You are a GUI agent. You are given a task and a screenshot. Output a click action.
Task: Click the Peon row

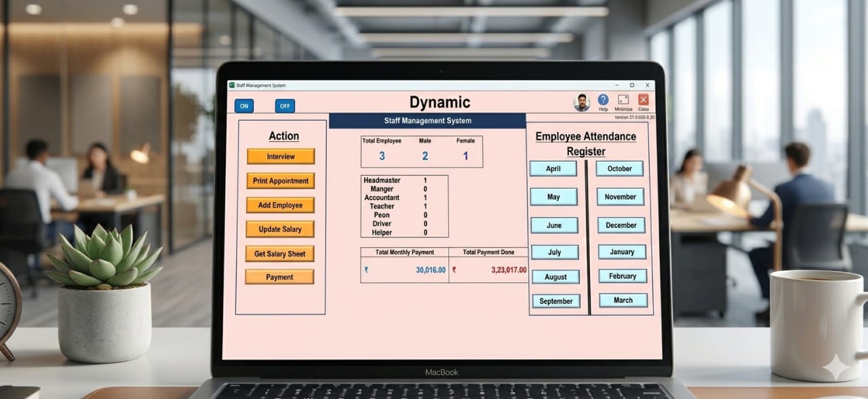coord(405,215)
